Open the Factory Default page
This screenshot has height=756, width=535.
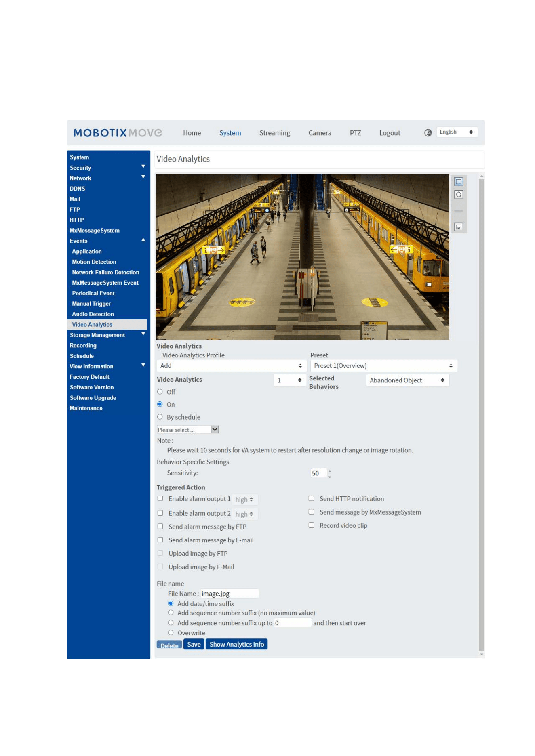[89, 377]
